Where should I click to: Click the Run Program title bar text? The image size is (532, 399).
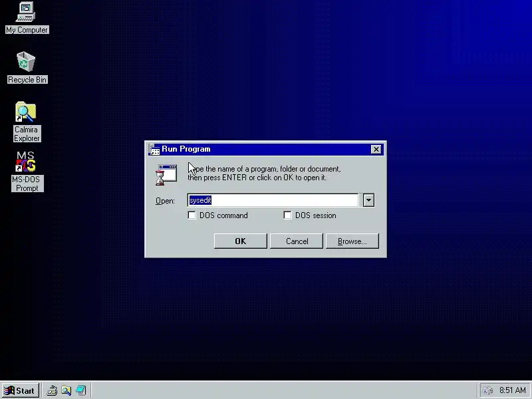click(x=186, y=149)
